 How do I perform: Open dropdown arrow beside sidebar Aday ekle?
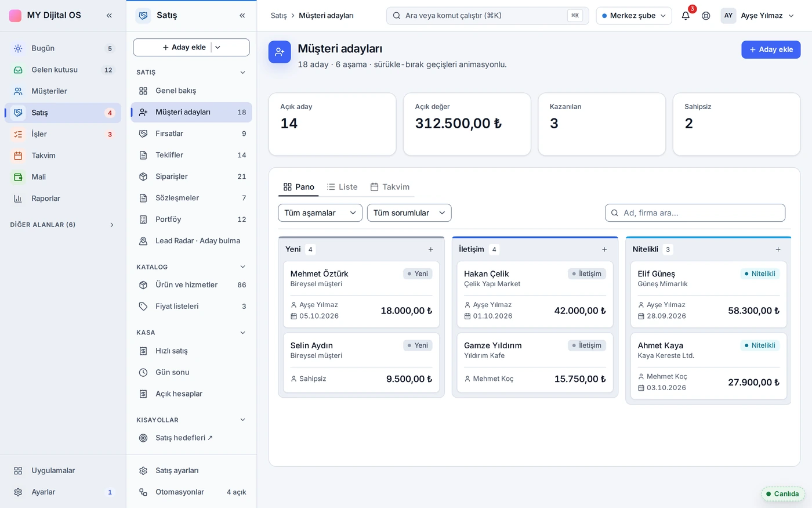coord(217,48)
